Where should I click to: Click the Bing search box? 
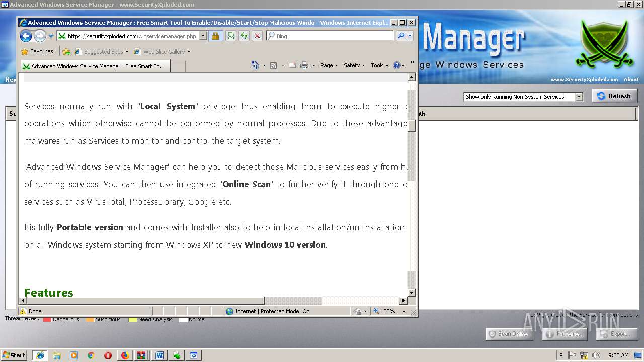tap(330, 36)
